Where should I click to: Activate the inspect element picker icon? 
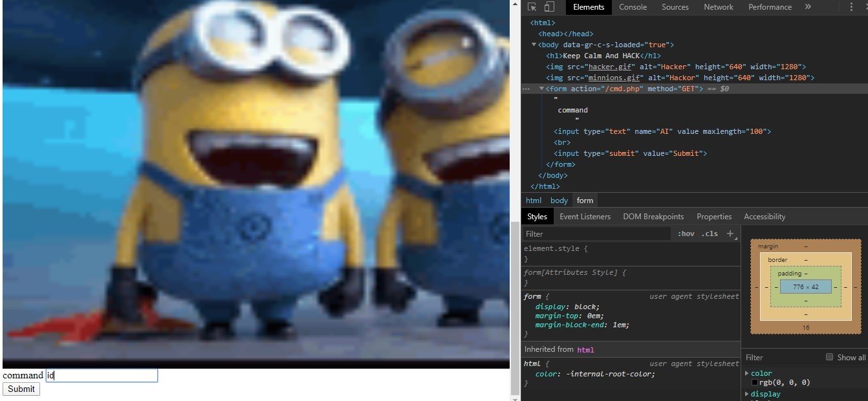[532, 7]
